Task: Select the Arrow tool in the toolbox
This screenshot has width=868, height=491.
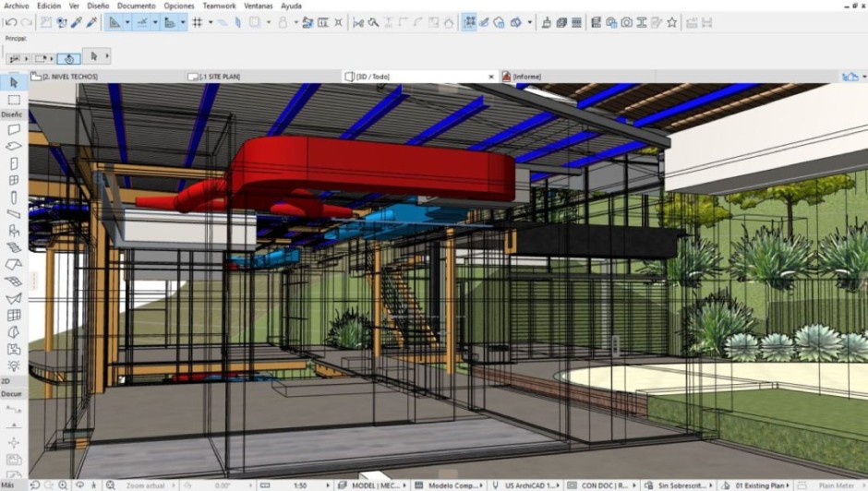Action: (x=14, y=84)
